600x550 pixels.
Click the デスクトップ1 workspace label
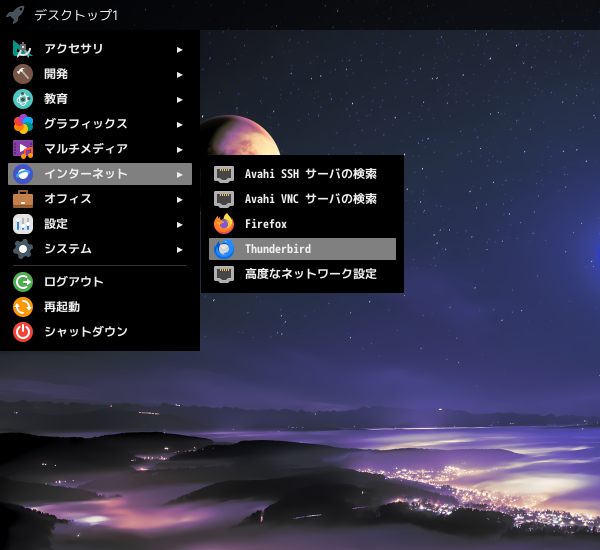point(76,15)
